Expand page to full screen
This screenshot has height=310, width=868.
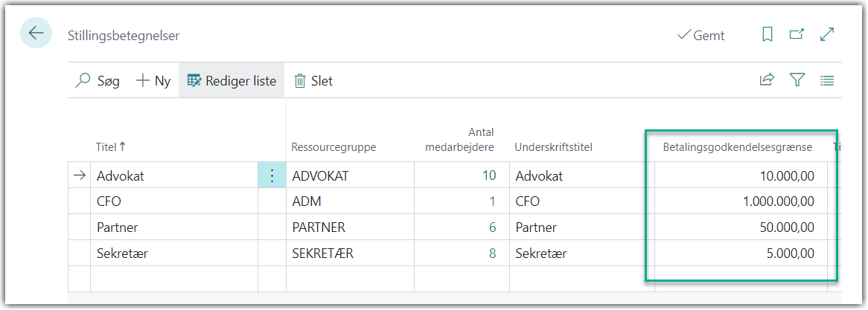826,34
